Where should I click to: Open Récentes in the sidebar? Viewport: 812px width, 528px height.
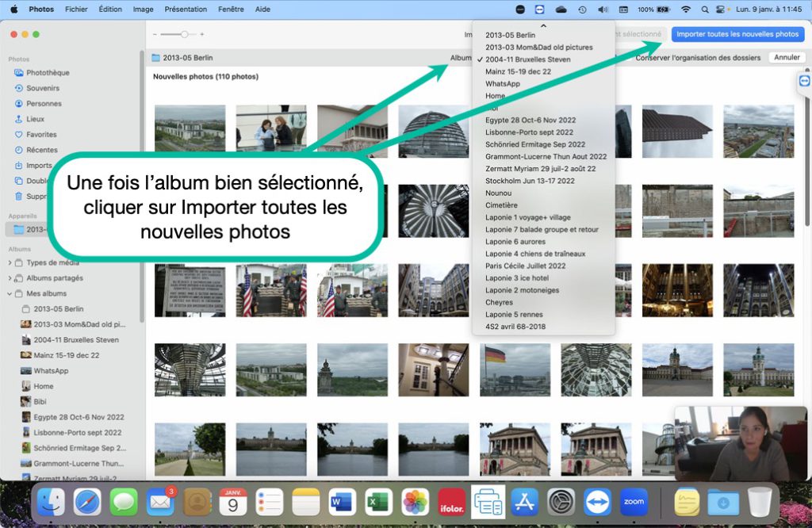[x=41, y=150]
